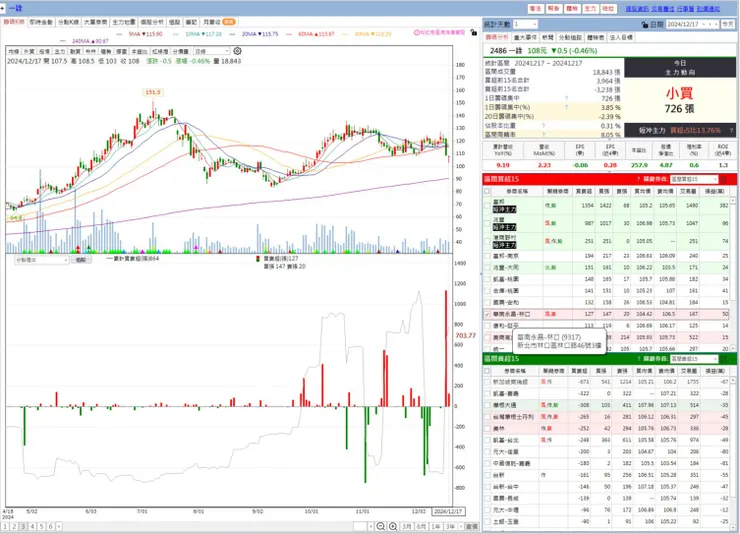The width and height of the screenshot is (740, 534).
Task: Click the lock icon above the K-line chart
Action: pyautogui.click(x=473, y=33)
